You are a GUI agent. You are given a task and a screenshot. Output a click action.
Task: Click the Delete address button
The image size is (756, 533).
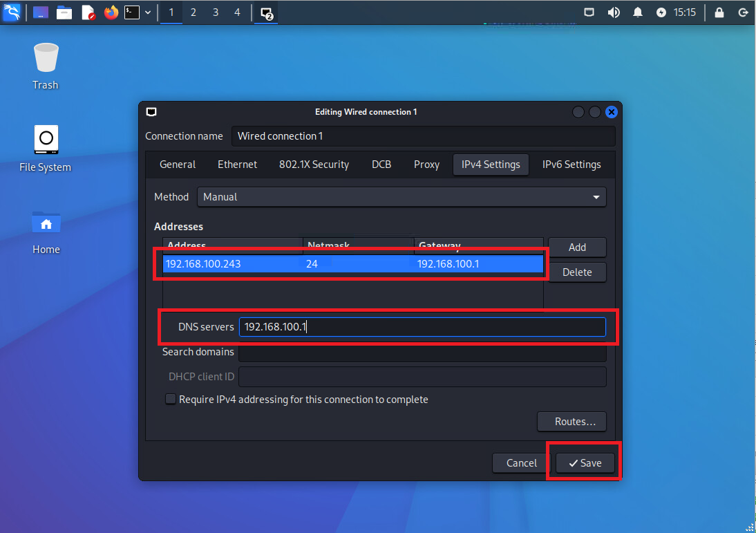pyautogui.click(x=577, y=272)
